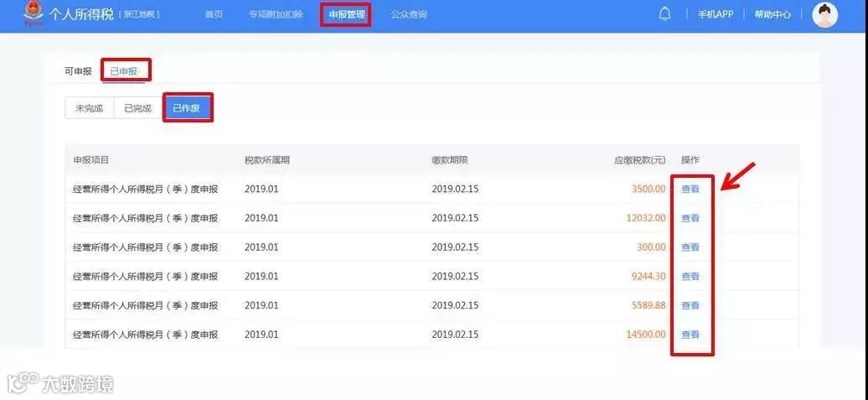Open 公众查询 navigation item
868x400 pixels.
(409, 15)
